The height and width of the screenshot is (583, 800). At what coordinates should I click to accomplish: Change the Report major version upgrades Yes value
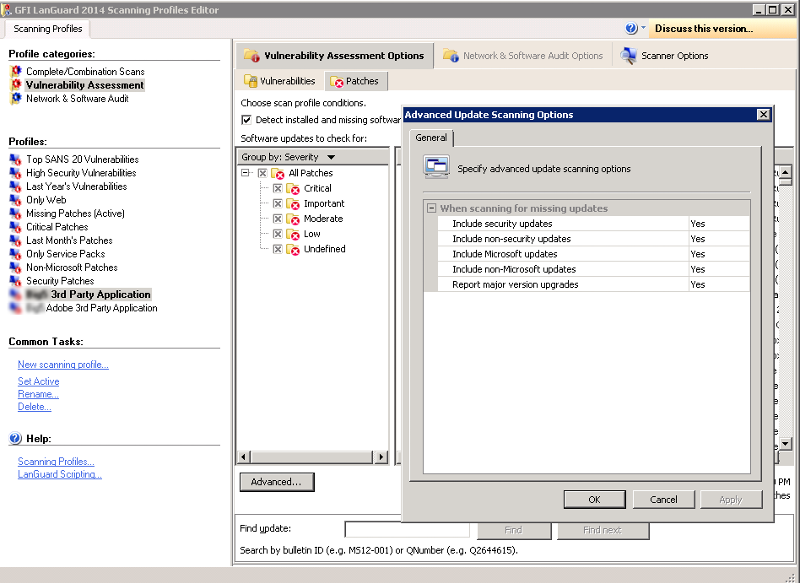click(x=719, y=285)
